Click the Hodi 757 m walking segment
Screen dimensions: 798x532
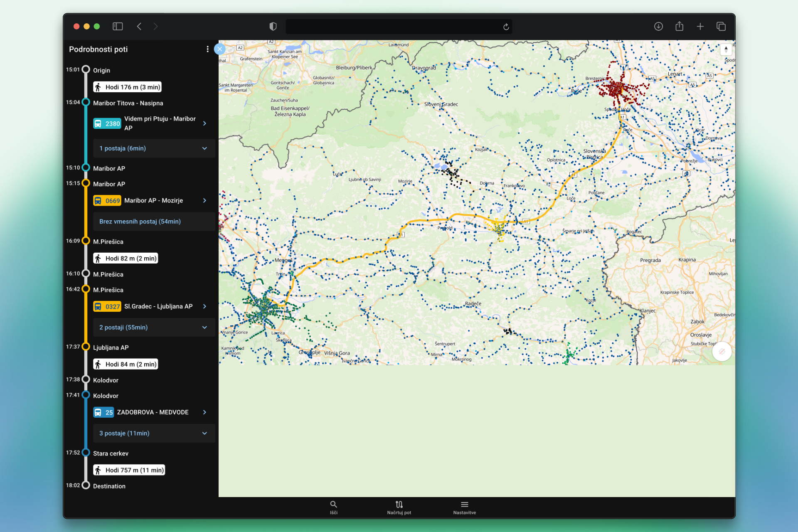pyautogui.click(x=129, y=470)
